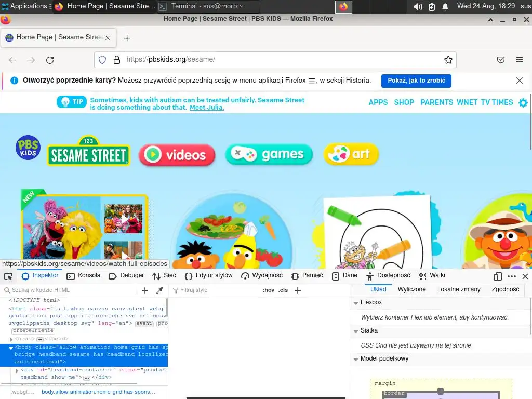Close the developer tools panel
532x399 pixels.
pyautogui.click(x=525, y=276)
